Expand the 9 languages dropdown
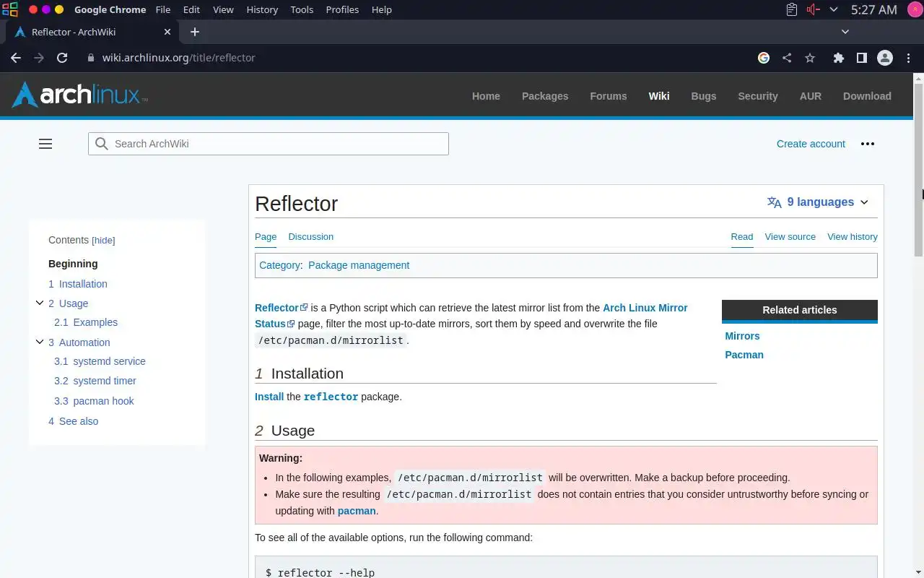This screenshot has height=578, width=924. tap(818, 202)
